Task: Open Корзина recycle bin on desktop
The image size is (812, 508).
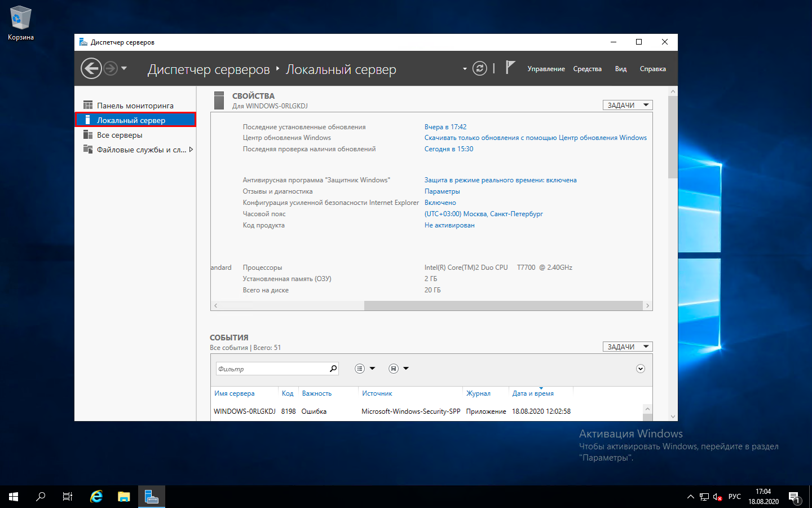Action: click(x=21, y=23)
